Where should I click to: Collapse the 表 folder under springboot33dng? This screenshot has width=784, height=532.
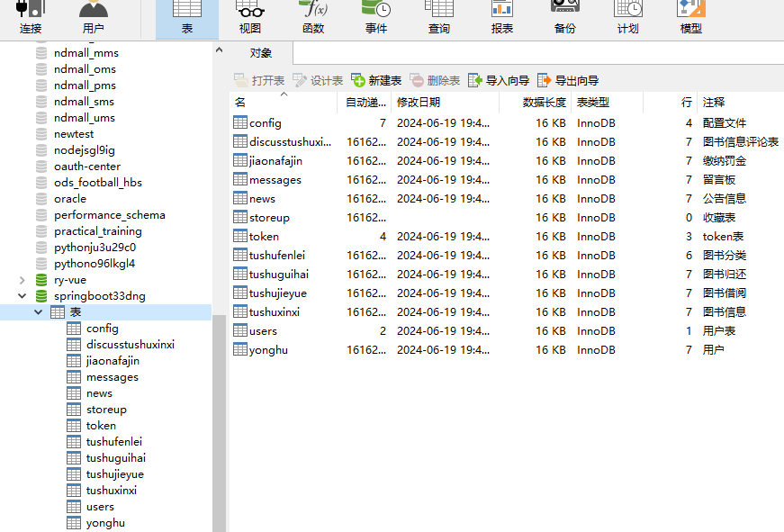pyautogui.click(x=38, y=311)
